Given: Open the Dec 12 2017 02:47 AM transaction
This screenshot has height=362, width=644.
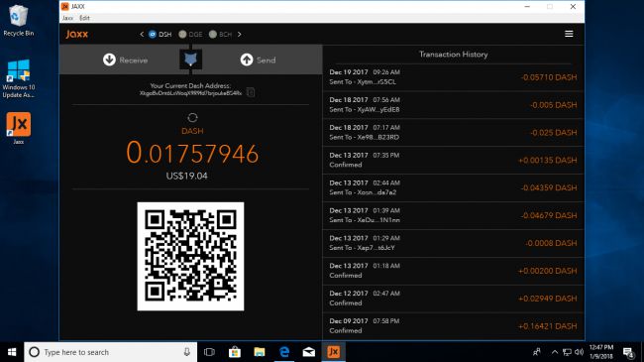Looking at the screenshot, I should [x=453, y=299].
